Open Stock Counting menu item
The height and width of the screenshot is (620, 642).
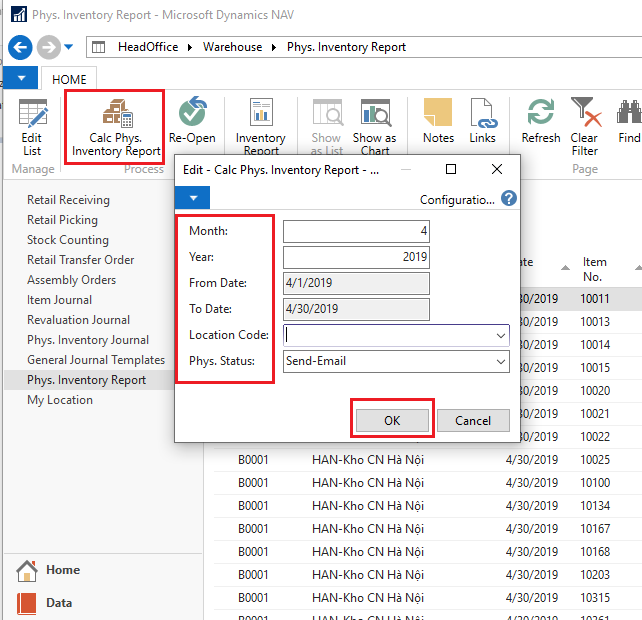[68, 240]
